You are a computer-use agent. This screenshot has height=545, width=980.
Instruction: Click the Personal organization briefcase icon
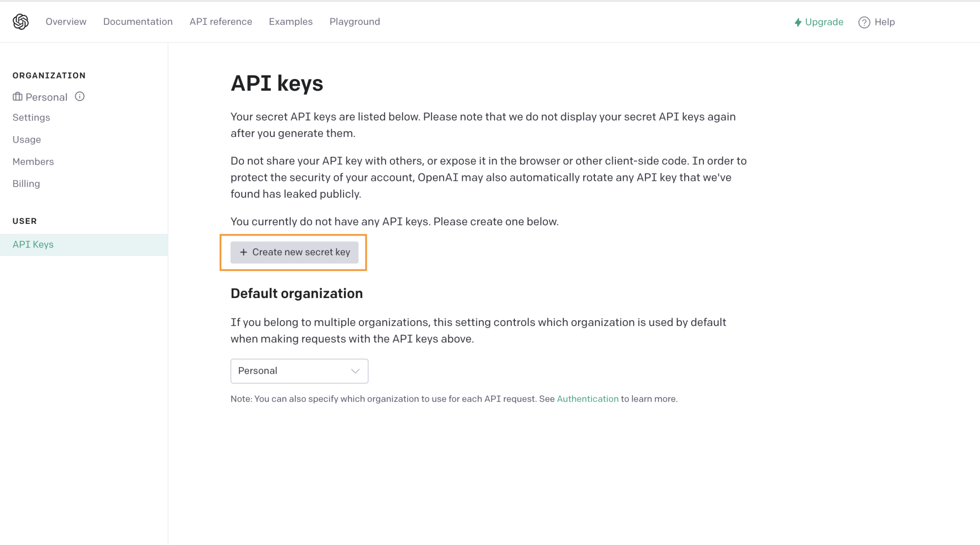point(18,97)
